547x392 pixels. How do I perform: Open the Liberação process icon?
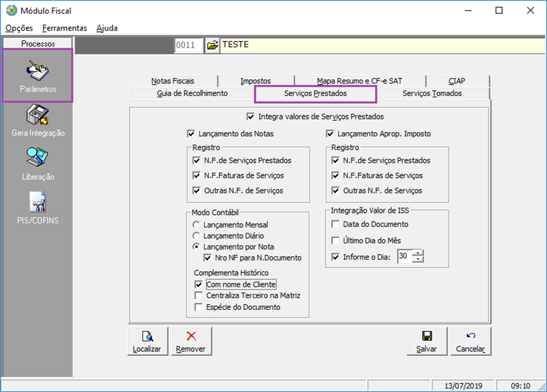(x=38, y=164)
